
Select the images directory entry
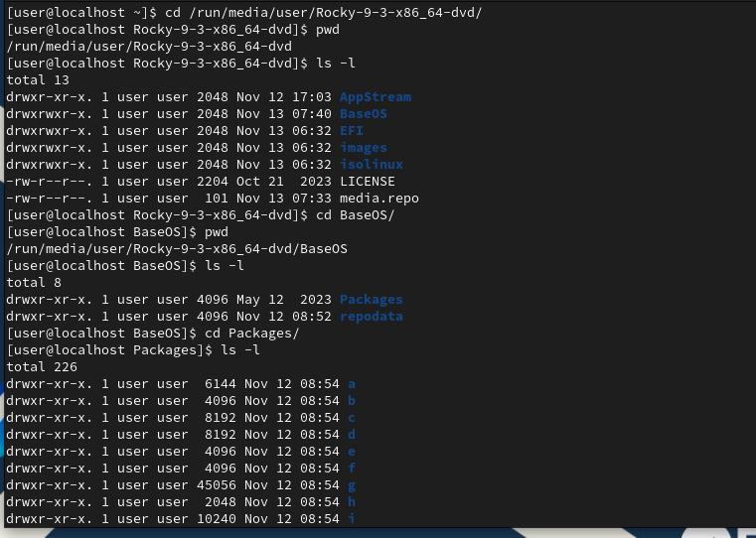363,148
